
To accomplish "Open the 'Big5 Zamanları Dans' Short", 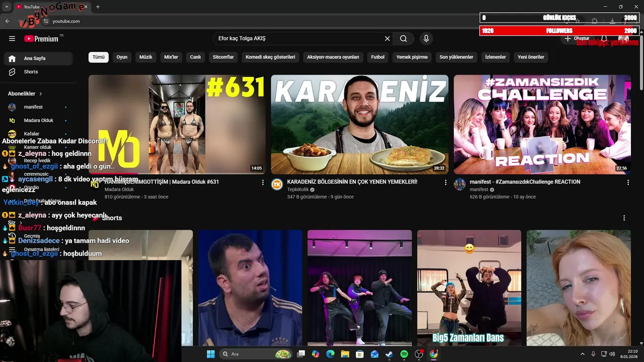I will [469, 288].
